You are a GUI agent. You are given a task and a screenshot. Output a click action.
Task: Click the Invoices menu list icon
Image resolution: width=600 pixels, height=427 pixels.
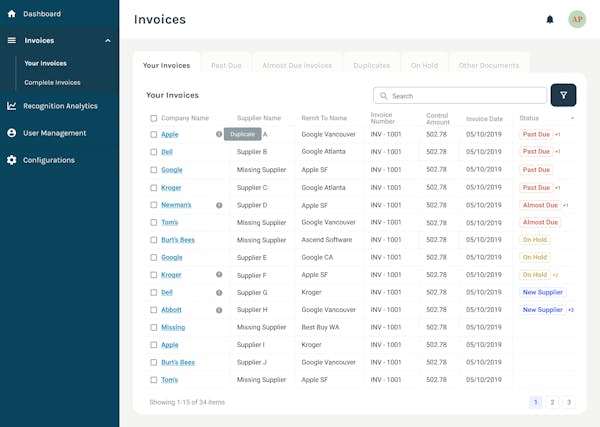[12, 40]
